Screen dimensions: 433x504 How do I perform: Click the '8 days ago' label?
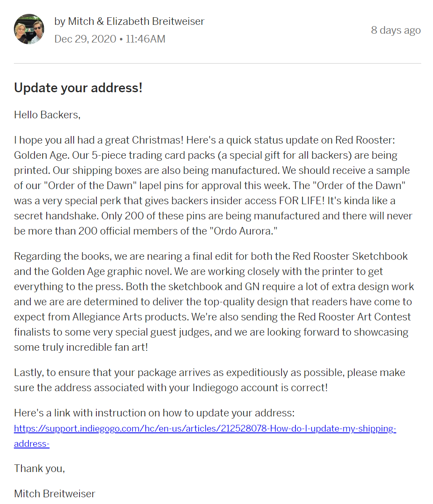(x=396, y=30)
